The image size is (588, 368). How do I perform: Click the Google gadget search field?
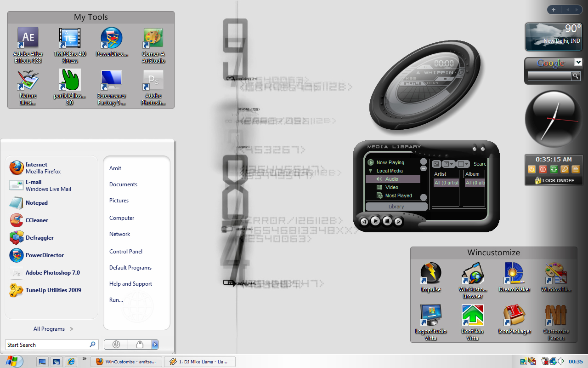tap(549, 76)
